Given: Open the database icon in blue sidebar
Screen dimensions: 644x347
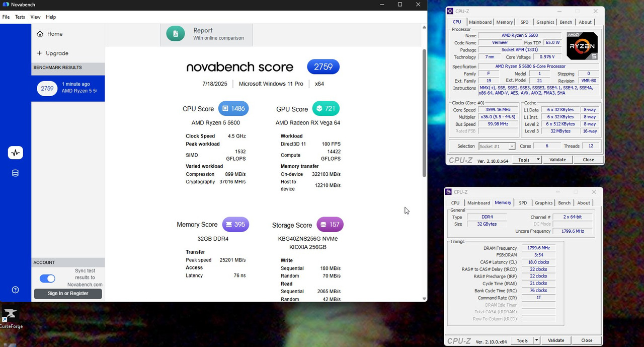Looking at the screenshot, I should (x=15, y=173).
